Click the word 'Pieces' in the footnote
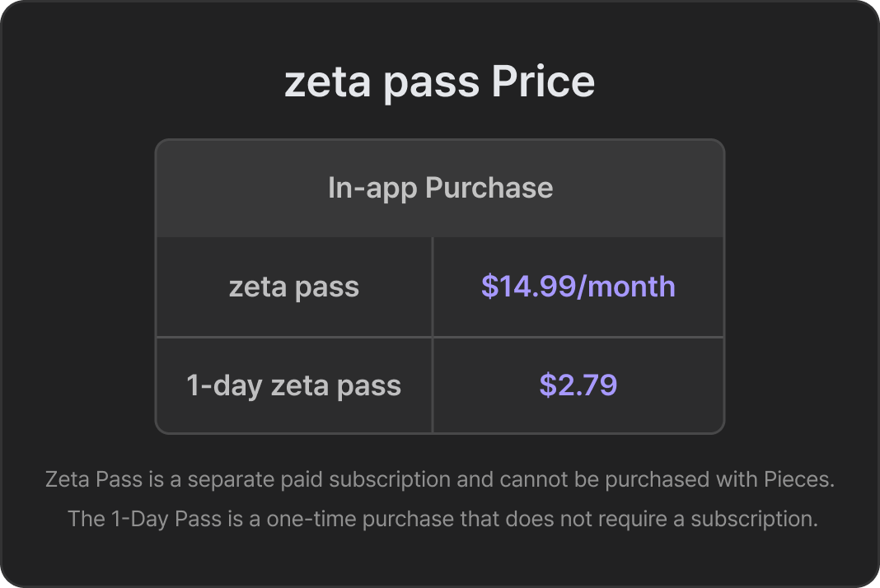Image resolution: width=880 pixels, height=588 pixels. point(797,479)
